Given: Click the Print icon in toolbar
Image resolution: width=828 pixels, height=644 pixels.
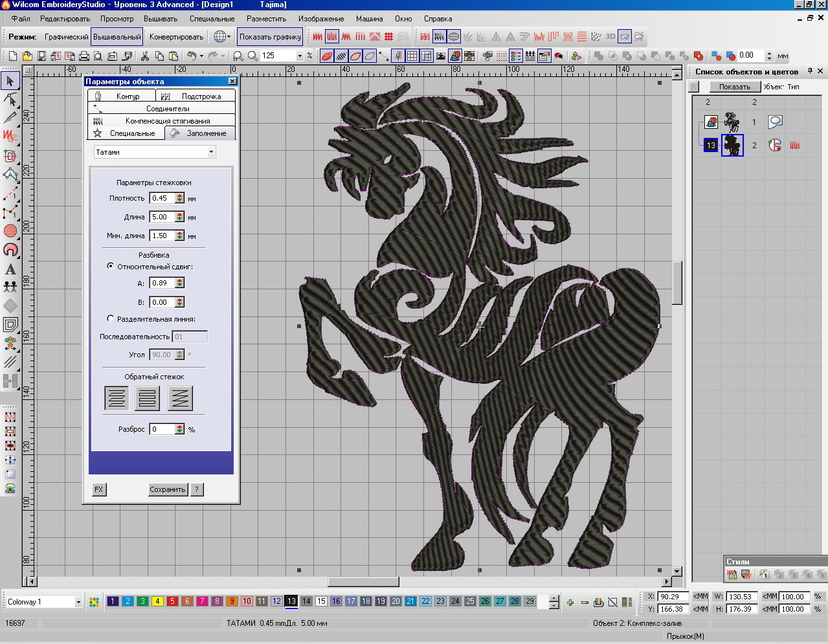Looking at the screenshot, I should click(x=84, y=56).
